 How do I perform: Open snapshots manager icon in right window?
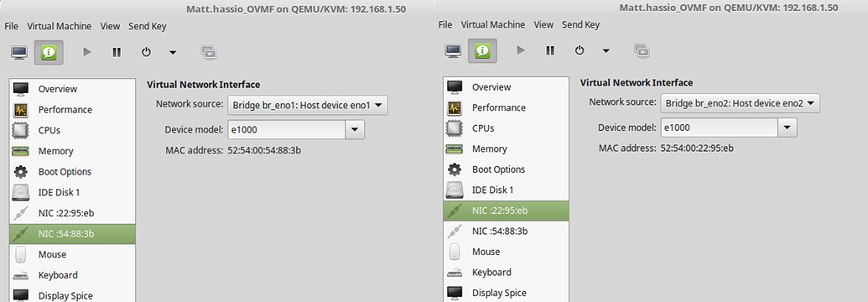[x=642, y=50]
